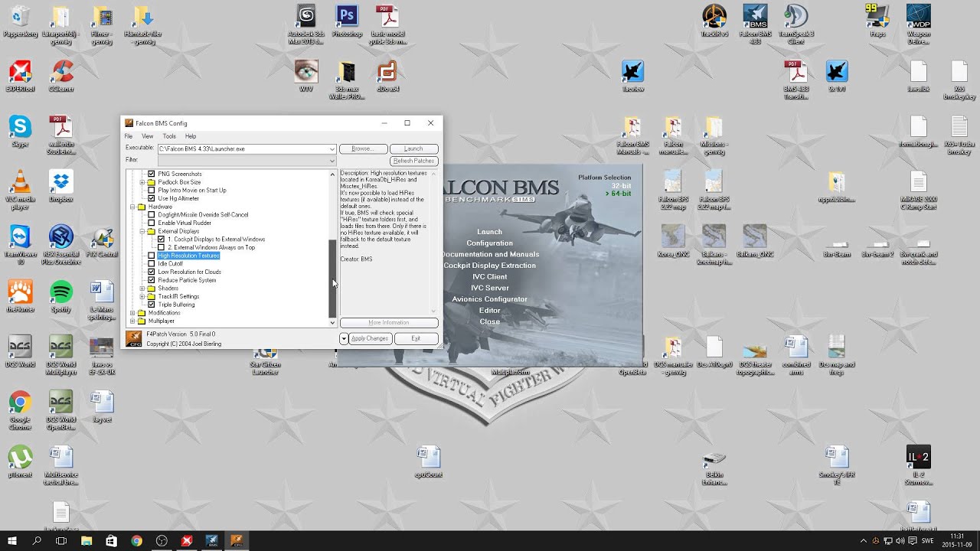Screen dimensions: 980x551
Task: Check External Windows Always on Top
Action: coord(161,247)
